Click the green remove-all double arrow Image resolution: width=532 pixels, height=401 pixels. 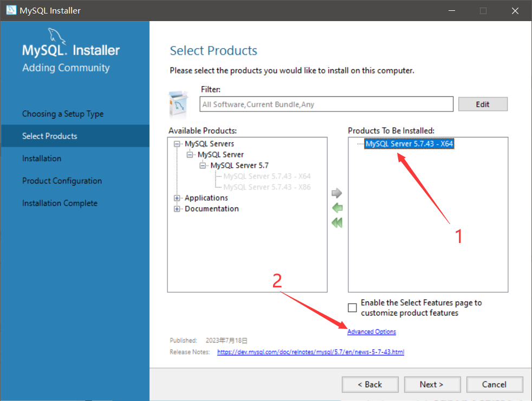tap(337, 223)
